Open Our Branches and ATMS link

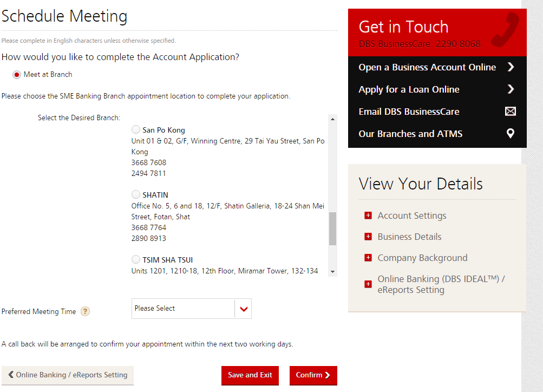click(410, 134)
